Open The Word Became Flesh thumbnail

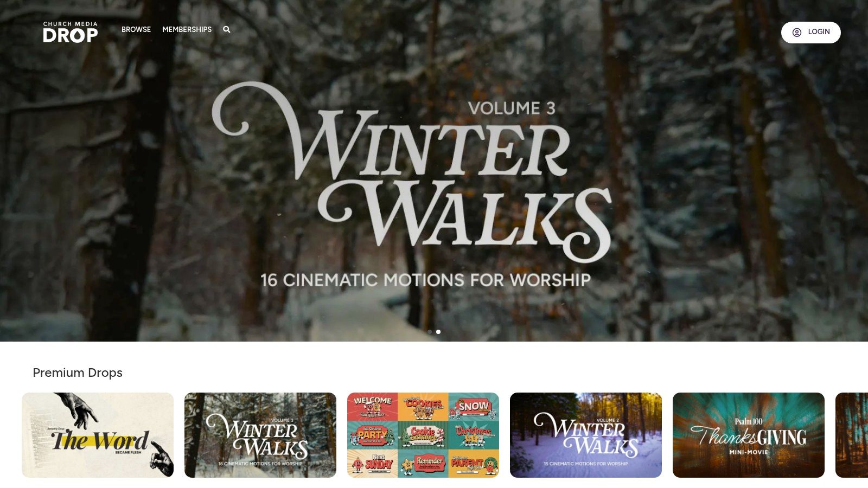pos(98,435)
